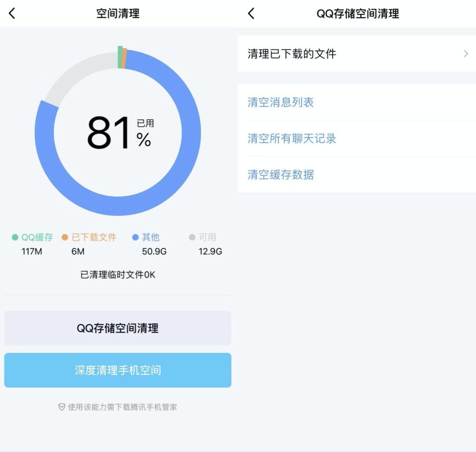
Task: Open the 清理已下载的文件 row
Action: click(357, 54)
